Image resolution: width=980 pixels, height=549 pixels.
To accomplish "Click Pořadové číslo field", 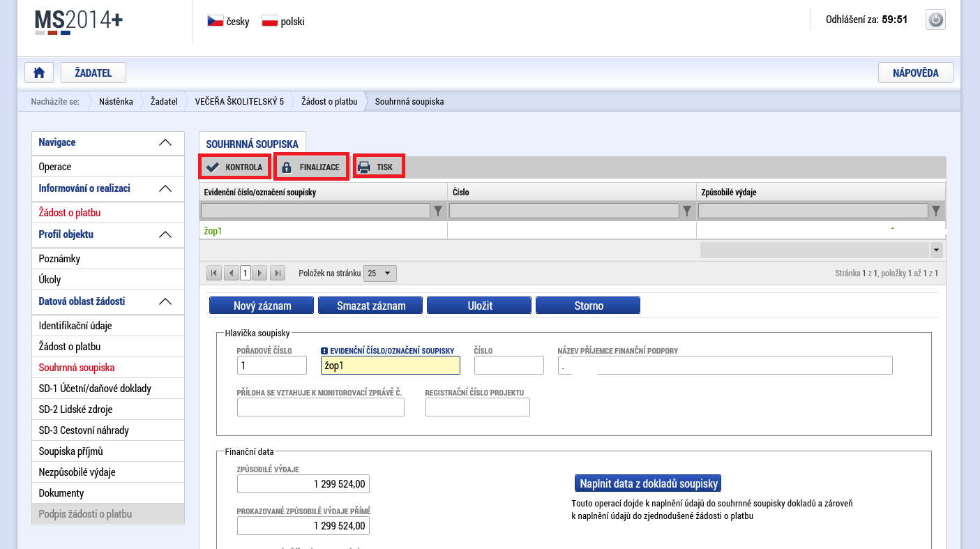I will coord(272,366).
